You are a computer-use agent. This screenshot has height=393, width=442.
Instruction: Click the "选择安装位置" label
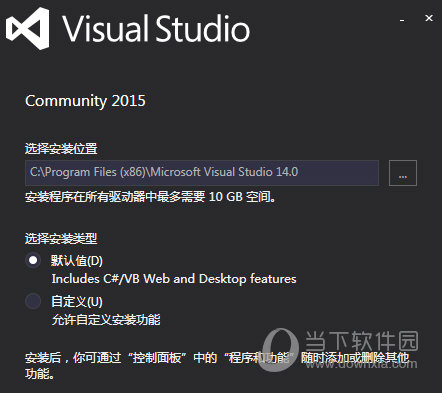pyautogui.click(x=61, y=149)
